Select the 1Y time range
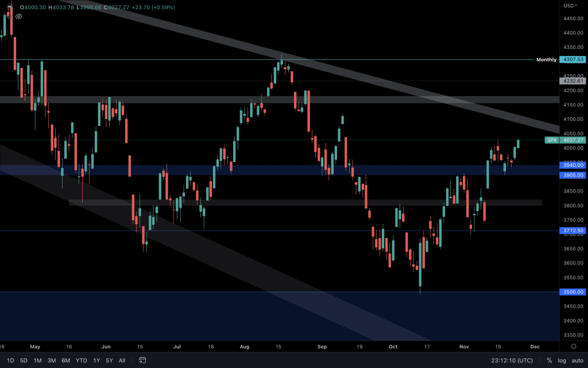Image resolution: width=588 pixels, height=368 pixels. (x=96, y=361)
